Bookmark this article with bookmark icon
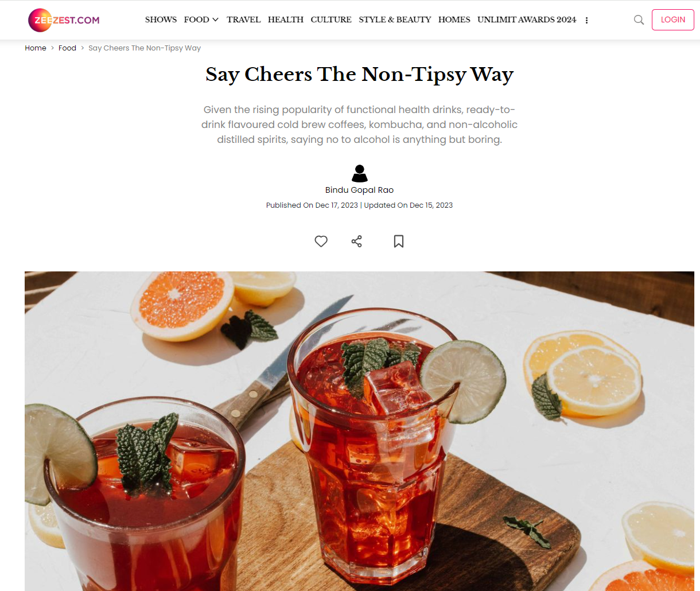 coord(399,242)
